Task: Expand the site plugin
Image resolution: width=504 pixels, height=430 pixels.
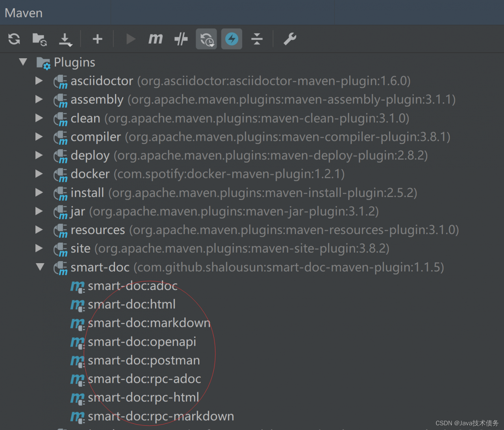Action: [x=39, y=248]
